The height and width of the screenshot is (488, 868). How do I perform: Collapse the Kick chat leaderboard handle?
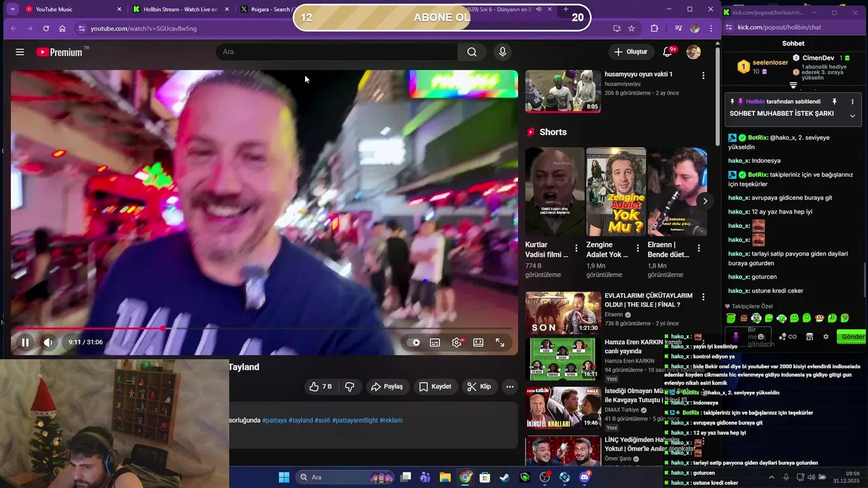(793, 85)
